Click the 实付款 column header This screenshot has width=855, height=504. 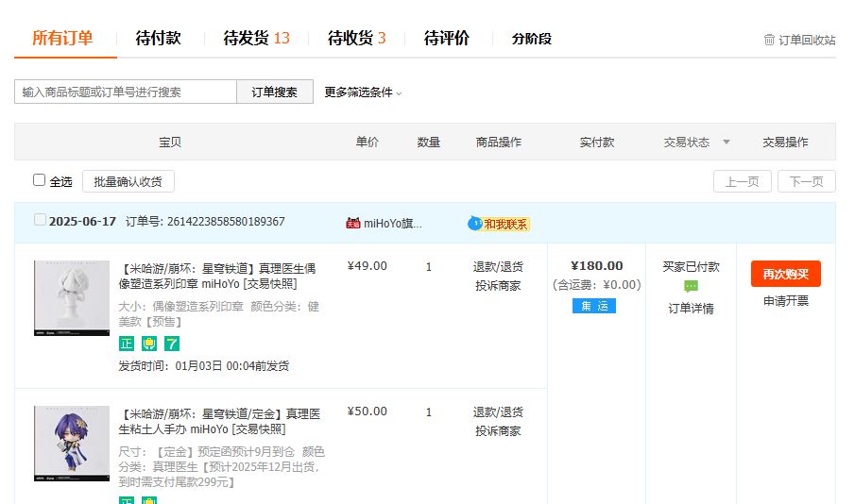pos(596,143)
